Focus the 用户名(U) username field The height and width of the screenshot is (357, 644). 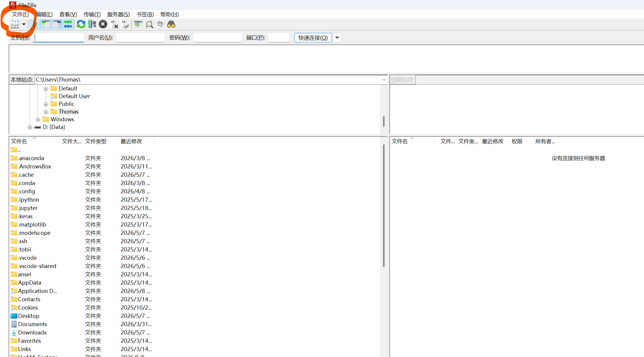(141, 38)
